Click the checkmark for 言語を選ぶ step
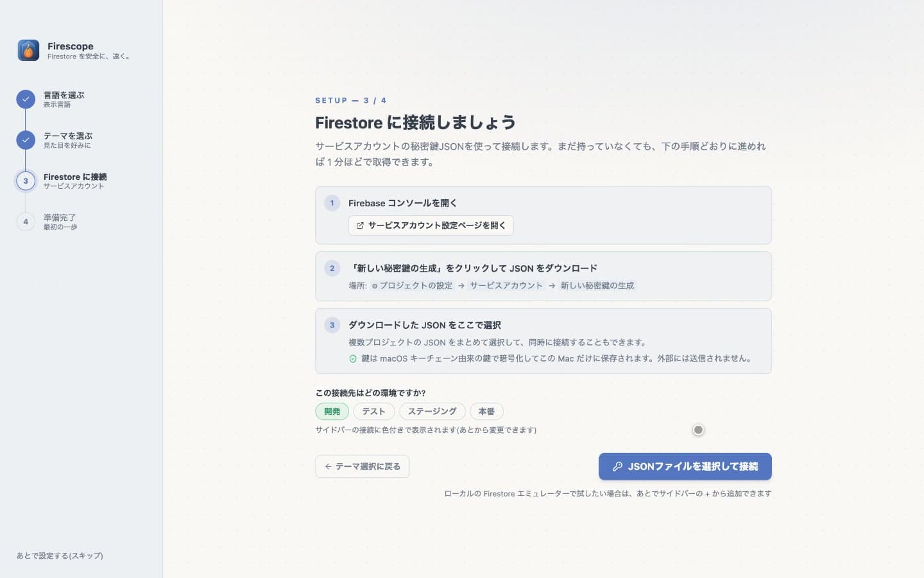 [26, 99]
